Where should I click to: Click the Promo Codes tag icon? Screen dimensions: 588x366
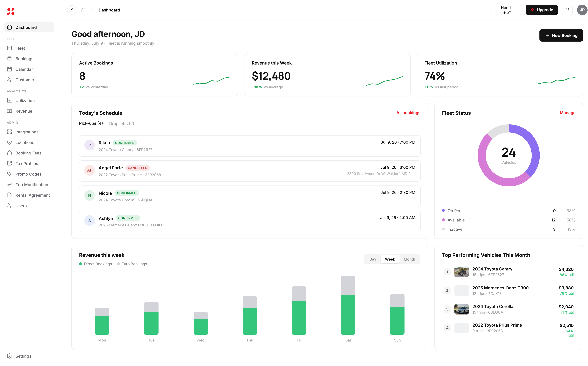pyautogui.click(x=9, y=174)
